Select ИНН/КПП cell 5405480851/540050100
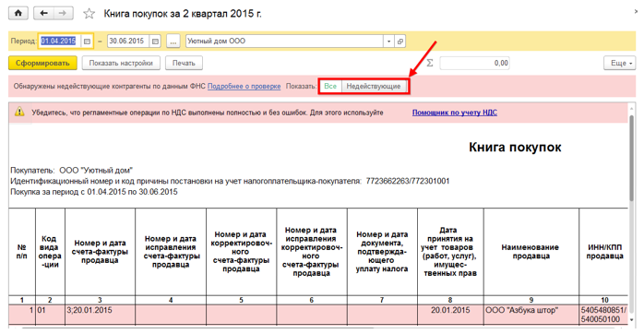Screen dimensions: 644x334 (x=603, y=315)
